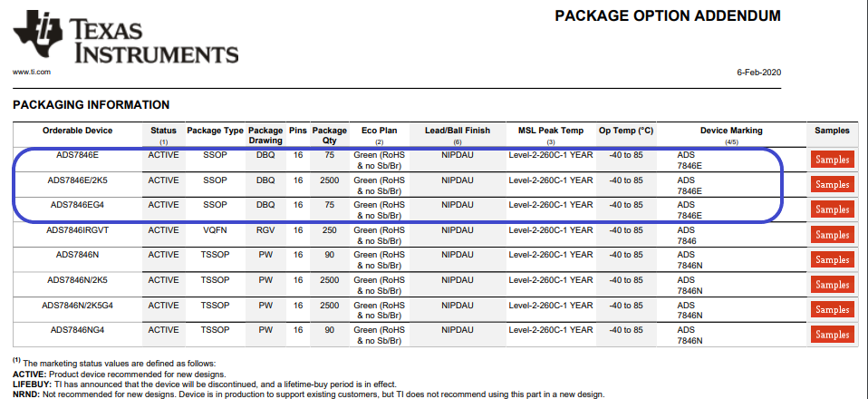Click the Texas Instruments logo
Image resolution: width=868 pixels, height=399 pixels.
(125, 38)
